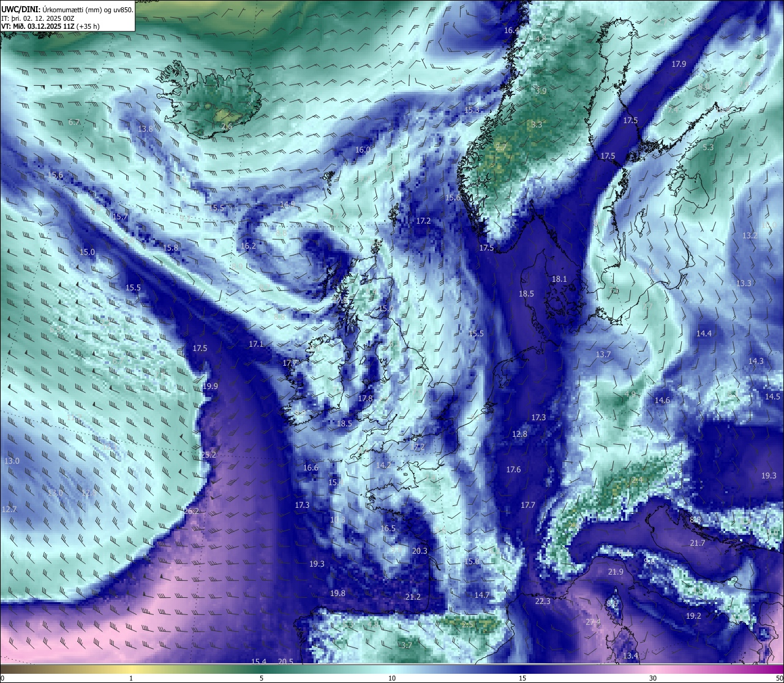Click the 21.2 value near the Pyrenees
The width and height of the screenshot is (784, 683).
pos(413,597)
